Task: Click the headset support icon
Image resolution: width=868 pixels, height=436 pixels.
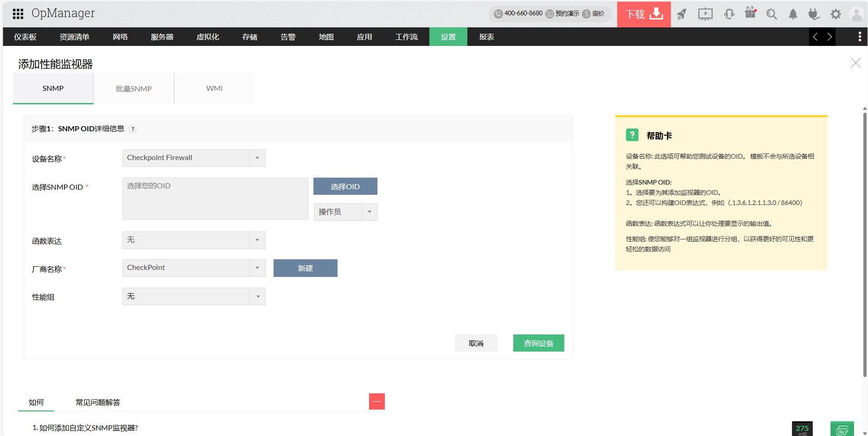Action: click(x=729, y=14)
